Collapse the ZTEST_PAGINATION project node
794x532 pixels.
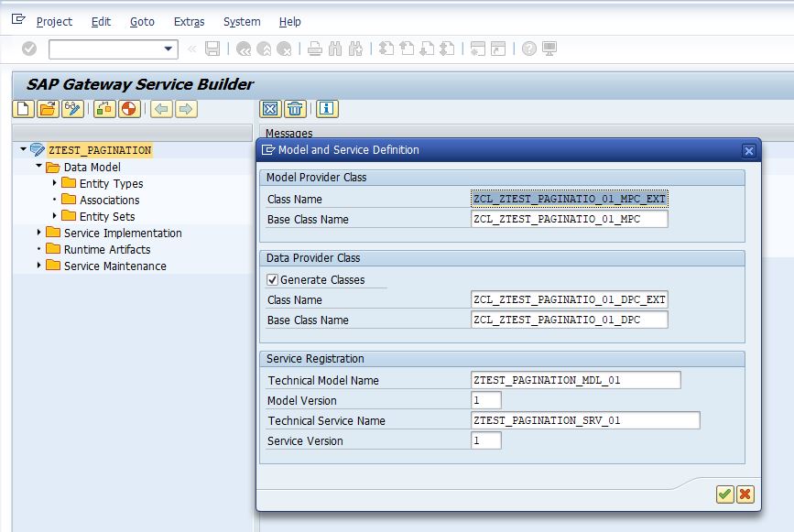pyautogui.click(x=23, y=149)
